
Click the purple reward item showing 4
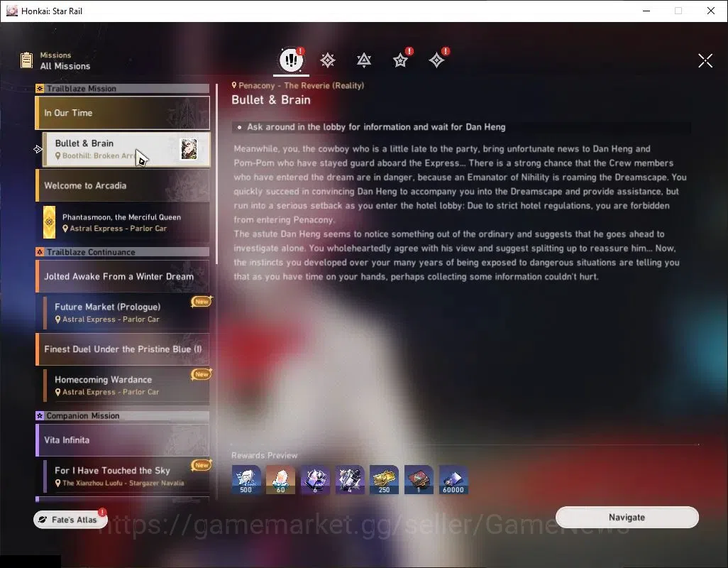(350, 480)
